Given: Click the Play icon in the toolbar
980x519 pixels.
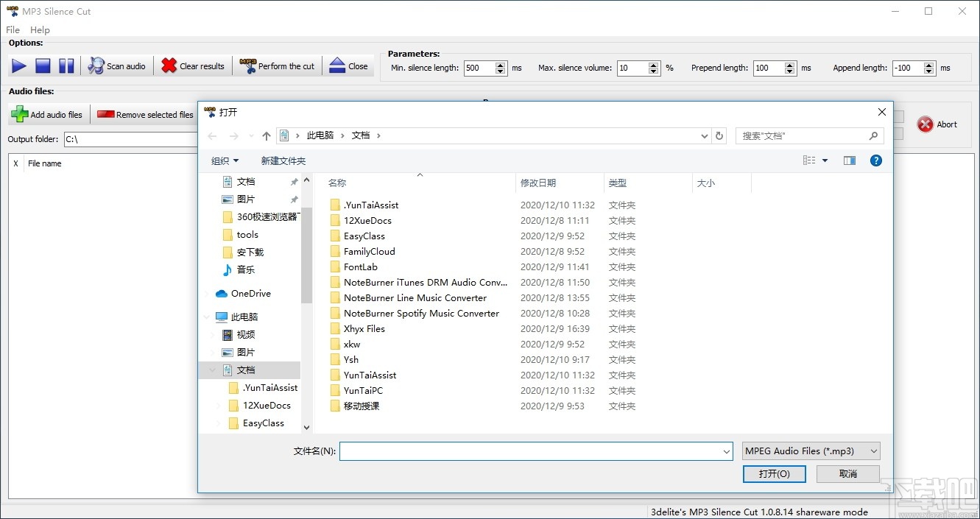Looking at the screenshot, I should pos(18,66).
